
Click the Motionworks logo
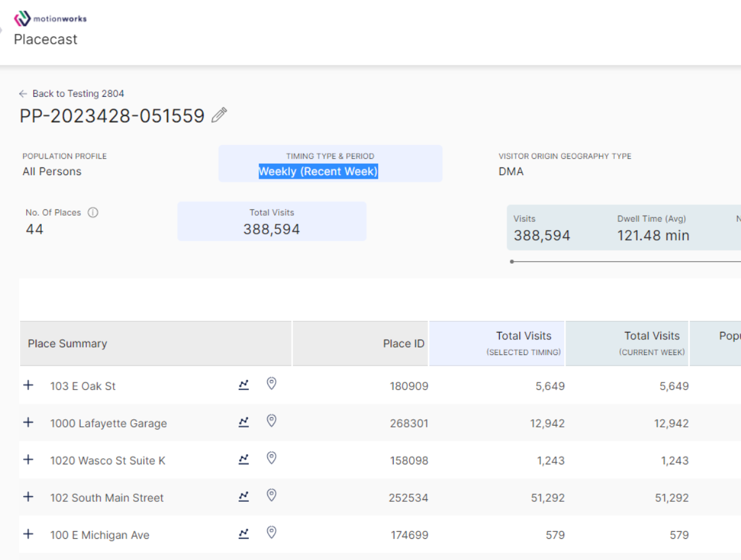50,19
